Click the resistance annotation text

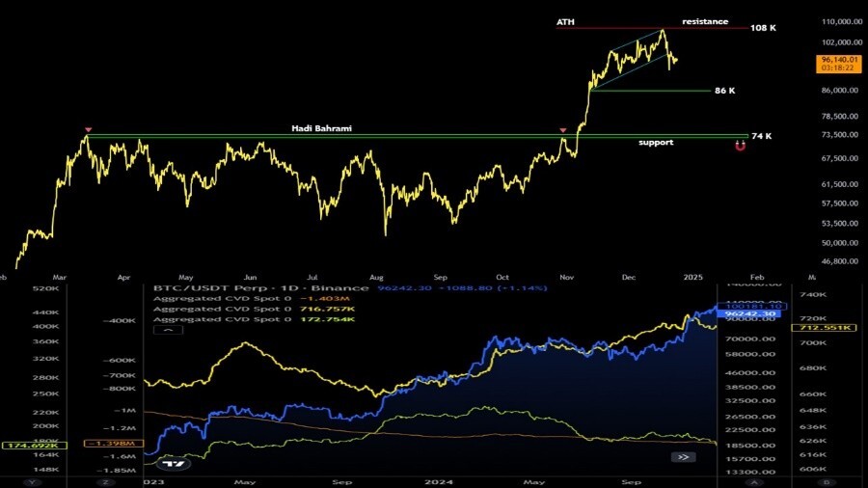click(705, 21)
